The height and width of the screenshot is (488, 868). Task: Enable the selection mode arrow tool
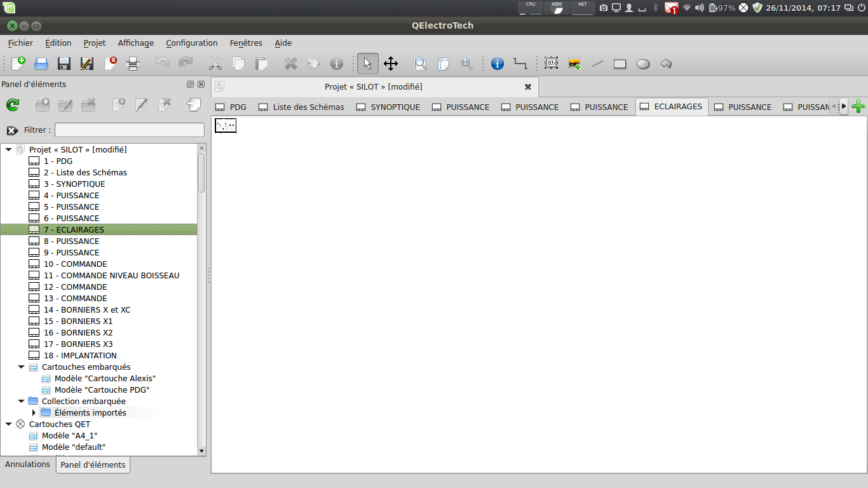coord(367,64)
